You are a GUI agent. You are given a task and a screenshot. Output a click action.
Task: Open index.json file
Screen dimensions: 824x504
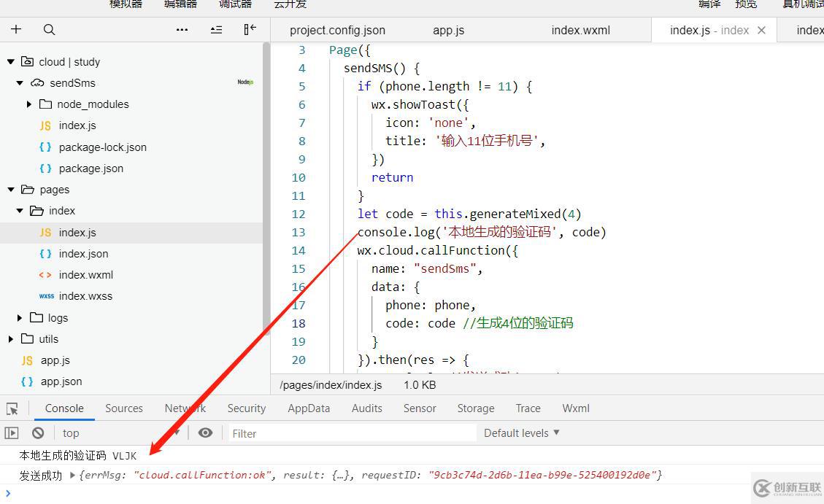pyautogui.click(x=83, y=254)
